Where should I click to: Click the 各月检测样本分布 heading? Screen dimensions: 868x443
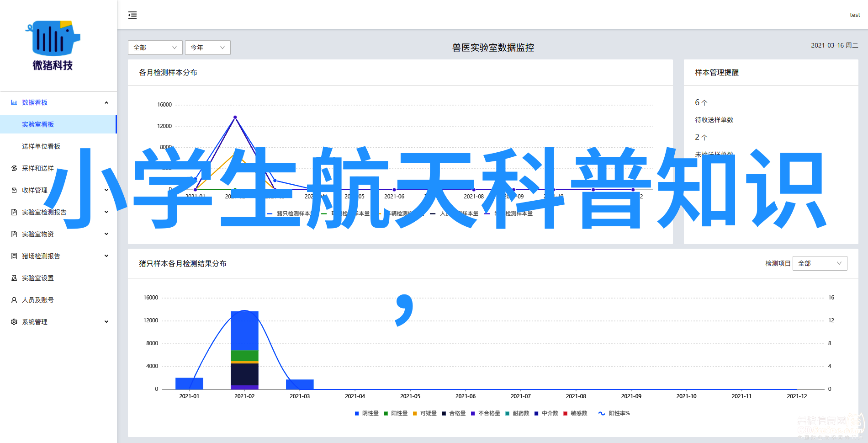[x=168, y=72]
